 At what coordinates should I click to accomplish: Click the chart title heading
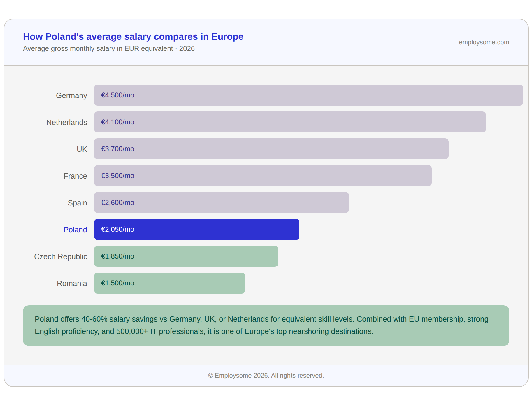133,37
